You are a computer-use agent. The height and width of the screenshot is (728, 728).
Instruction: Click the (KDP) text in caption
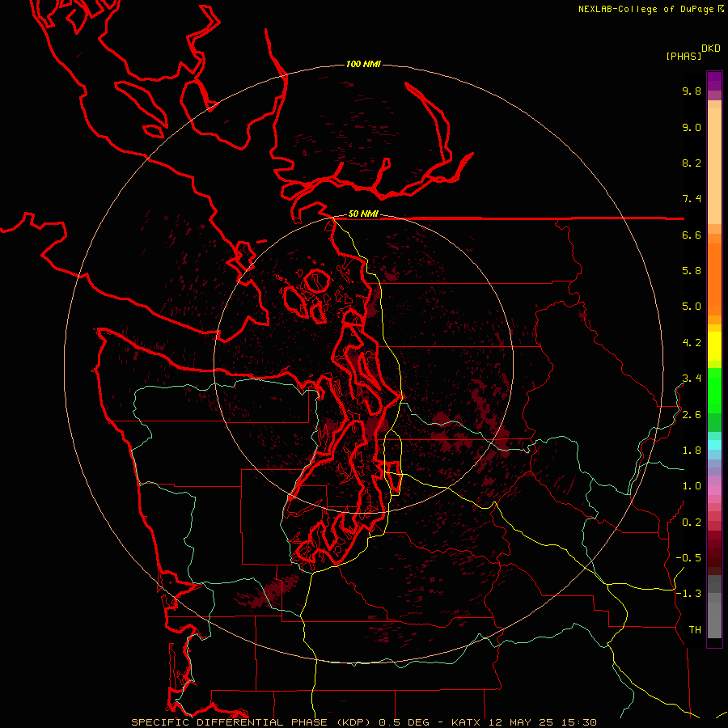pos(353,722)
